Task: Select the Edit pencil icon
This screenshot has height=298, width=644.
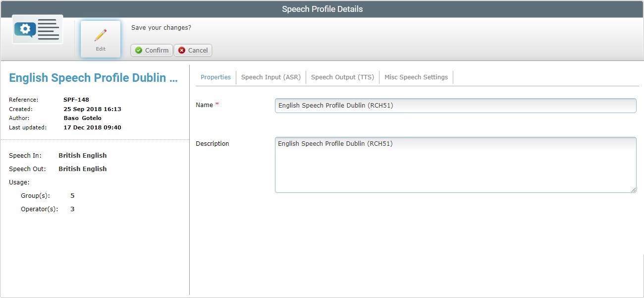Action: coord(100,34)
